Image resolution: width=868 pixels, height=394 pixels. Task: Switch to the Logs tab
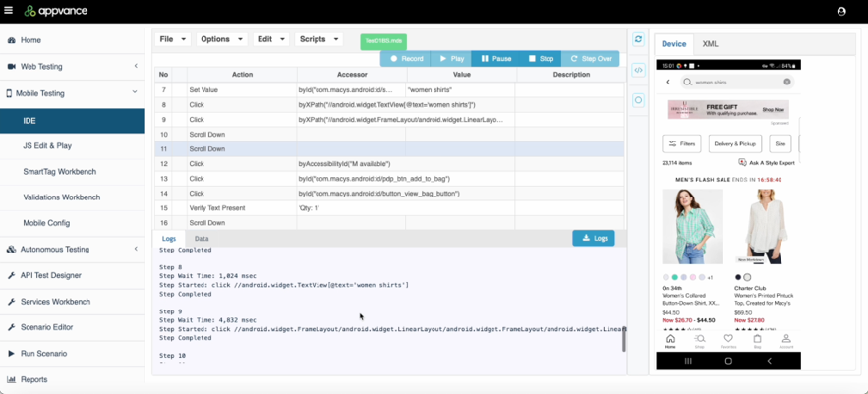[x=169, y=239]
